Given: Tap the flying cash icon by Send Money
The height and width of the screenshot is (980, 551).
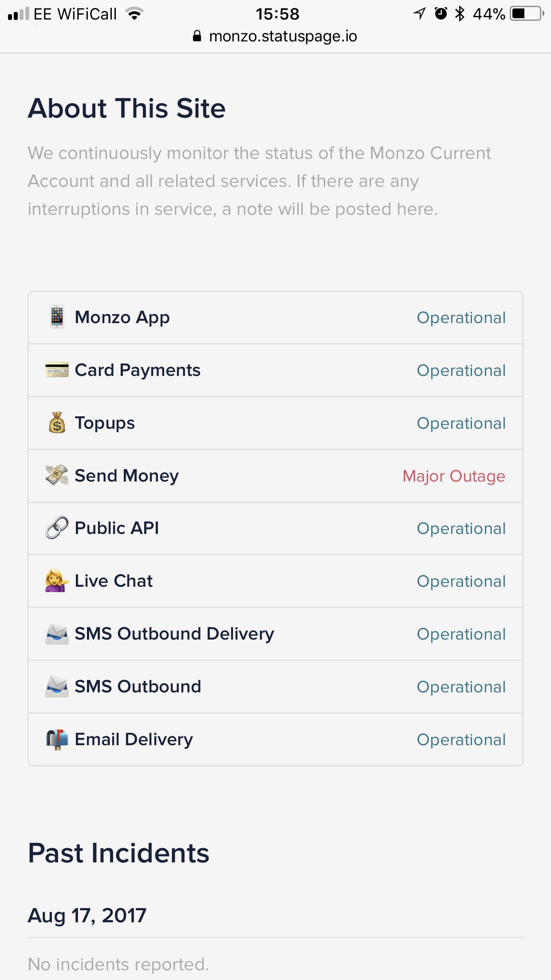Looking at the screenshot, I should (57, 475).
